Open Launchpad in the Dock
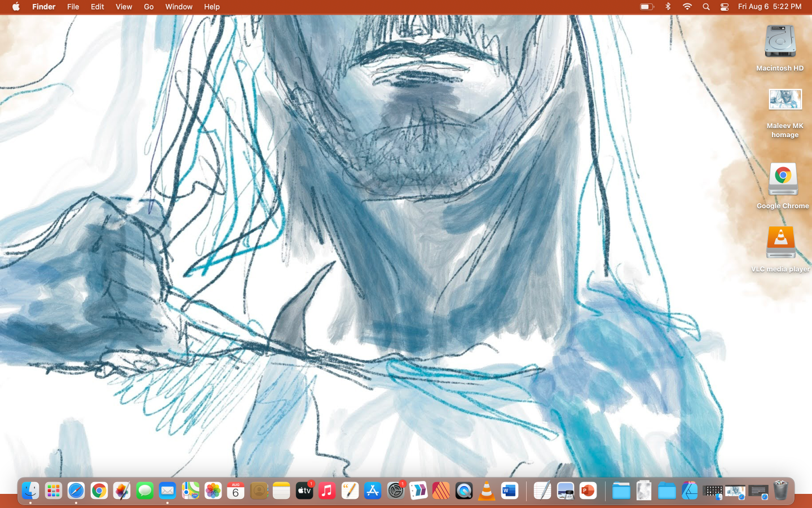 pyautogui.click(x=54, y=491)
